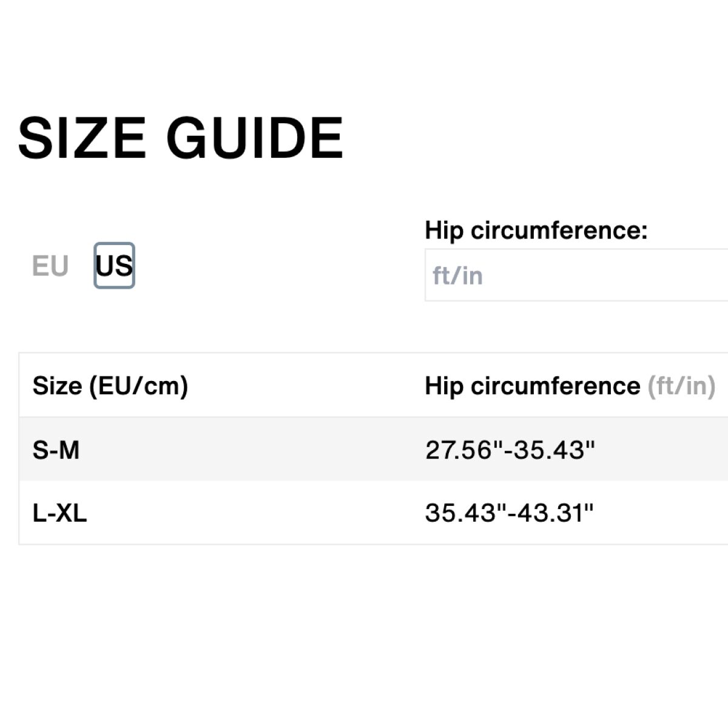This screenshot has width=728, height=728.
Task: Click Hip circumference table column header
Action: coord(532,386)
